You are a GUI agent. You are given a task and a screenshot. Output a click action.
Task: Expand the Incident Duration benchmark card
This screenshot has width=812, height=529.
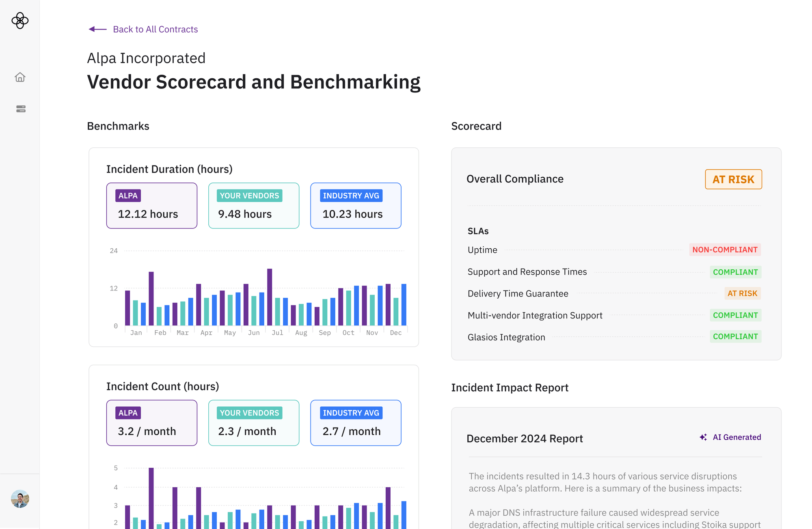(x=169, y=169)
